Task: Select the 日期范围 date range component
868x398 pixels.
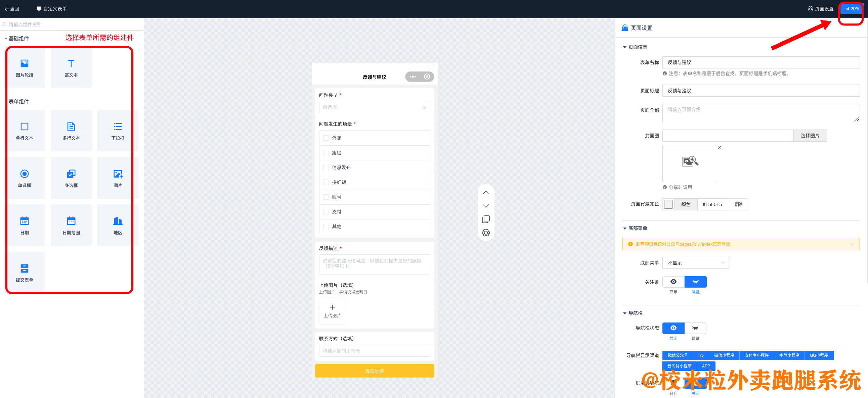Action: point(71,225)
